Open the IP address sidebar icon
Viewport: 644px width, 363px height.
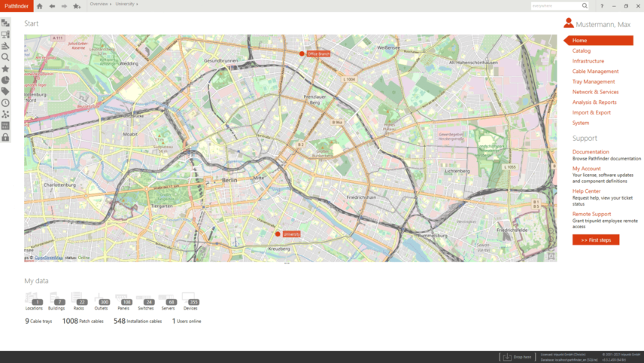click(5, 126)
